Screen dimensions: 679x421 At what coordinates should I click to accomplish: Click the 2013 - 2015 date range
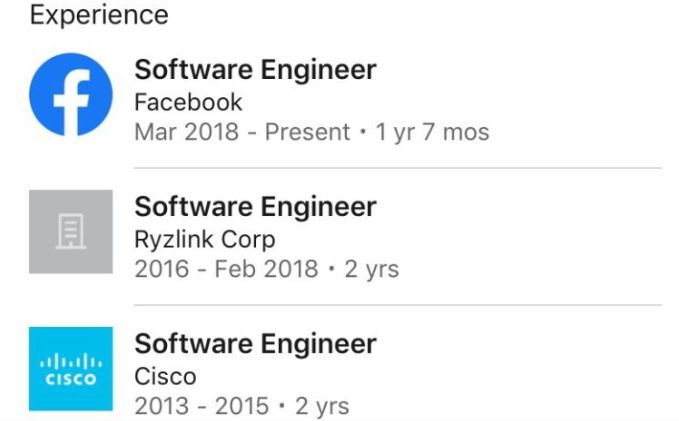point(202,406)
